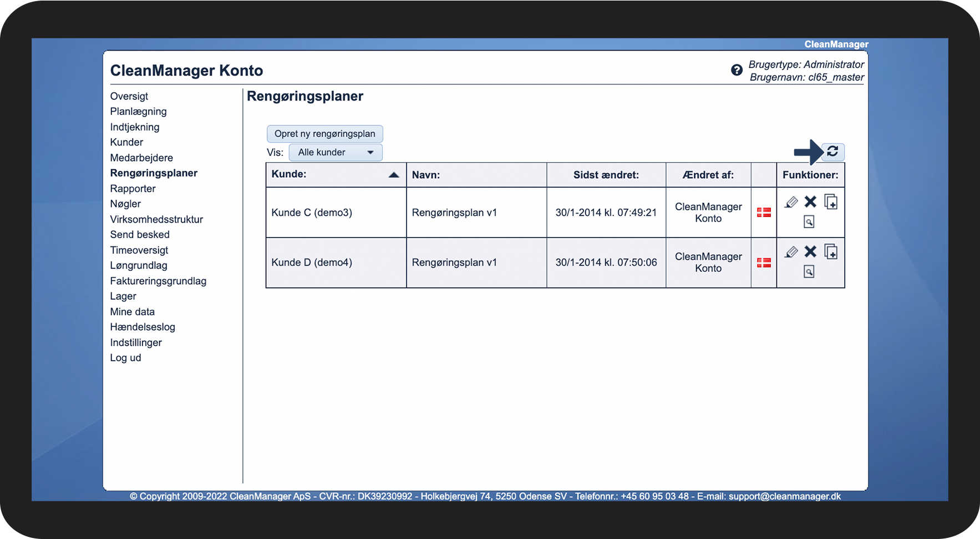Viewport: 980px width, 539px height.
Task: Click Rengøringsplan v1 in Kunde C row
Action: (454, 213)
